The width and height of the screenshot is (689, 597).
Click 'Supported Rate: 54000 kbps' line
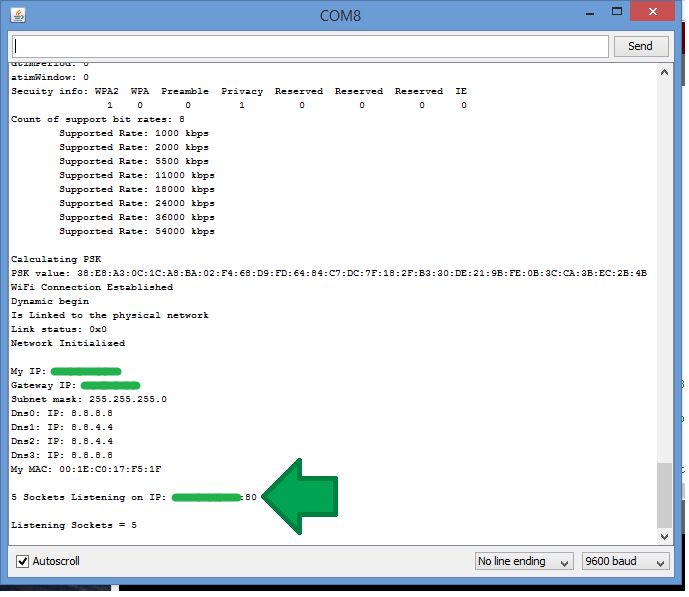(137, 232)
